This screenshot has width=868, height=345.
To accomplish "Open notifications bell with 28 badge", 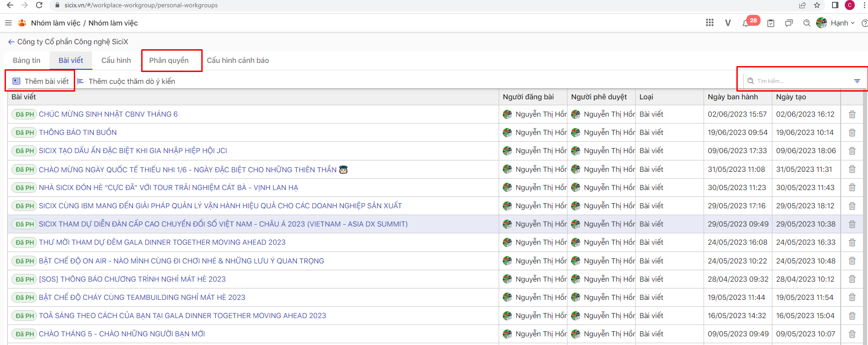I will coord(746,23).
